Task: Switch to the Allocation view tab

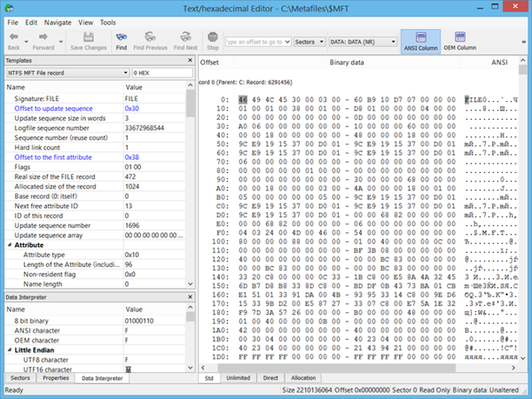Action: (304, 378)
